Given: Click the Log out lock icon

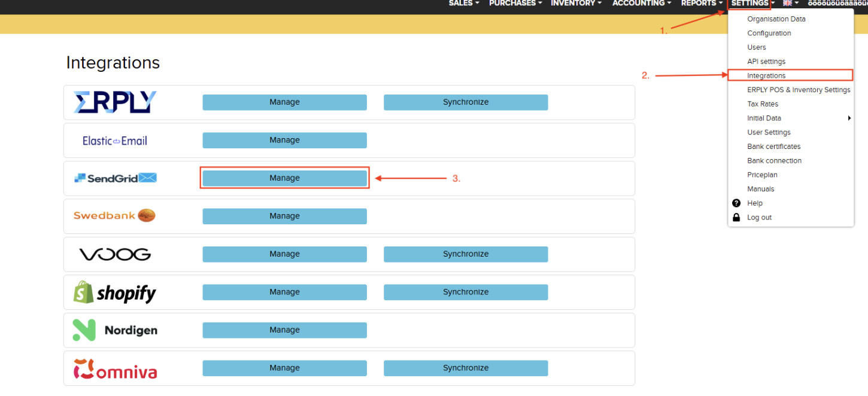Looking at the screenshot, I should (x=736, y=218).
